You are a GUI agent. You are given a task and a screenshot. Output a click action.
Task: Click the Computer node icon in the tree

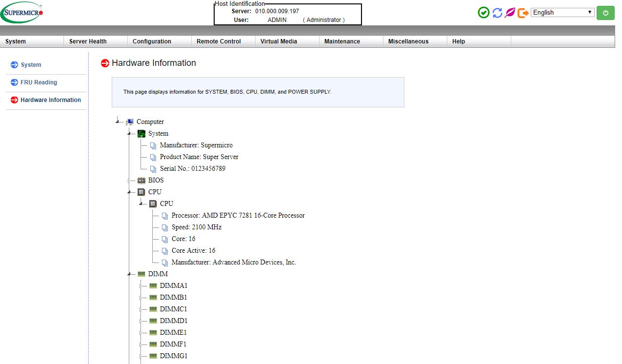[129, 121]
